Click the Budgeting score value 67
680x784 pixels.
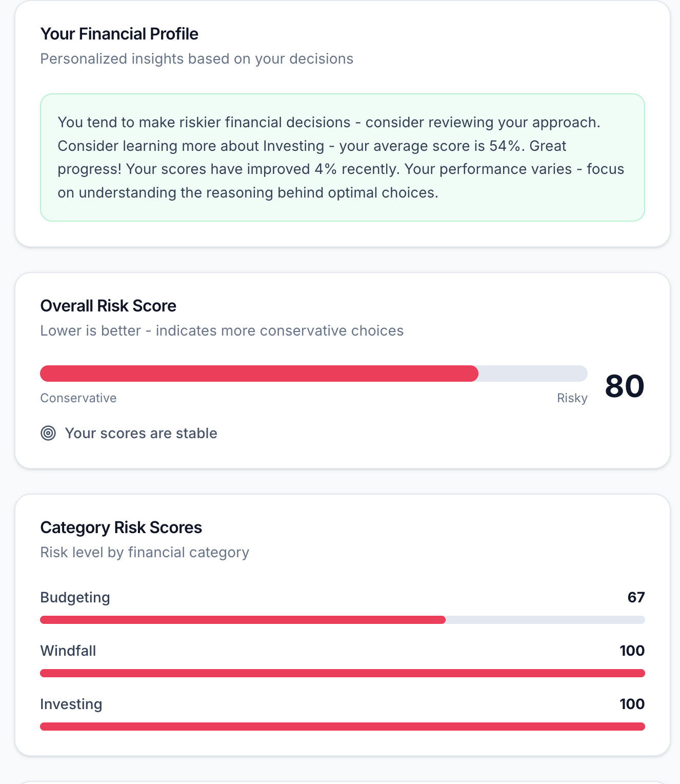click(636, 597)
